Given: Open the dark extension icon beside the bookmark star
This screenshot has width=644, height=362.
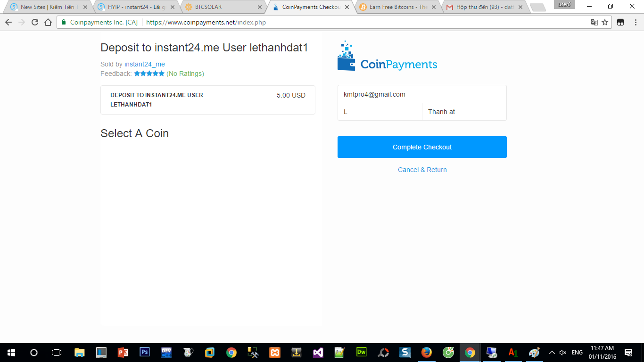Looking at the screenshot, I should tap(621, 22).
